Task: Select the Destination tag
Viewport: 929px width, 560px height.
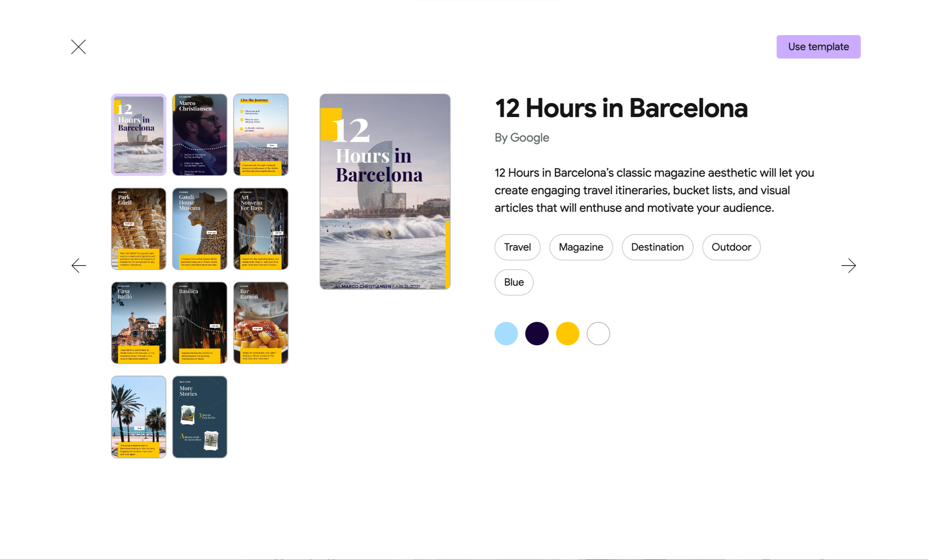Action: (x=657, y=247)
